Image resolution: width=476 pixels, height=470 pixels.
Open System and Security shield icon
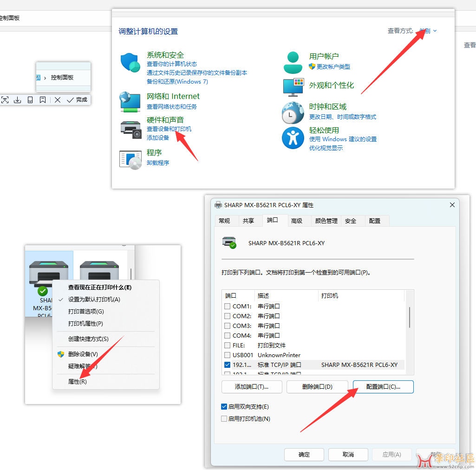[130, 63]
